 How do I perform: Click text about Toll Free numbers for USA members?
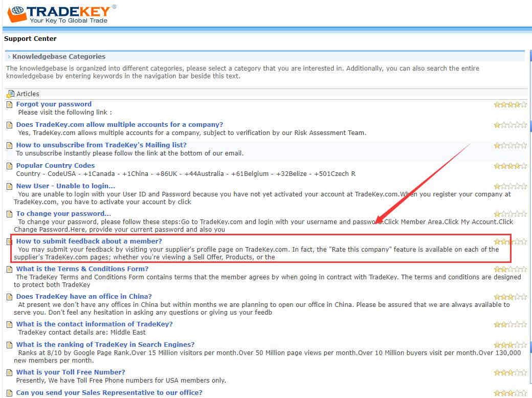[121, 381]
